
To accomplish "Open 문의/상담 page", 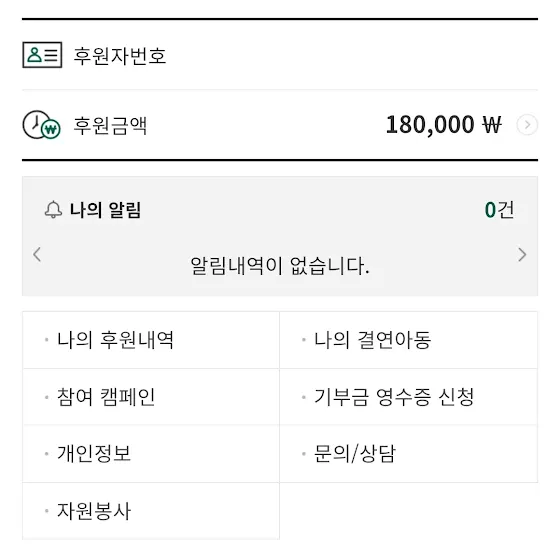I will tap(409, 454).
